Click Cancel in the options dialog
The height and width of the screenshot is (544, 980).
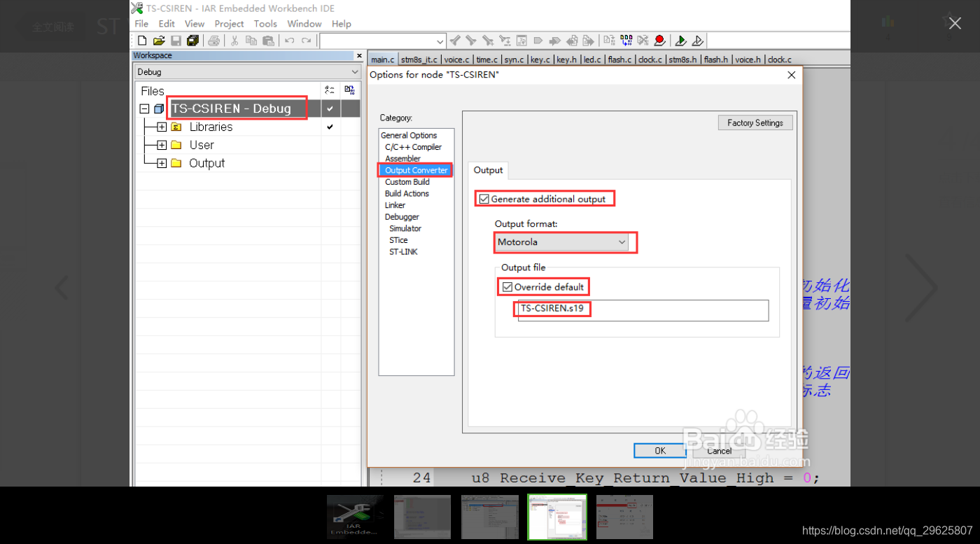tap(719, 451)
